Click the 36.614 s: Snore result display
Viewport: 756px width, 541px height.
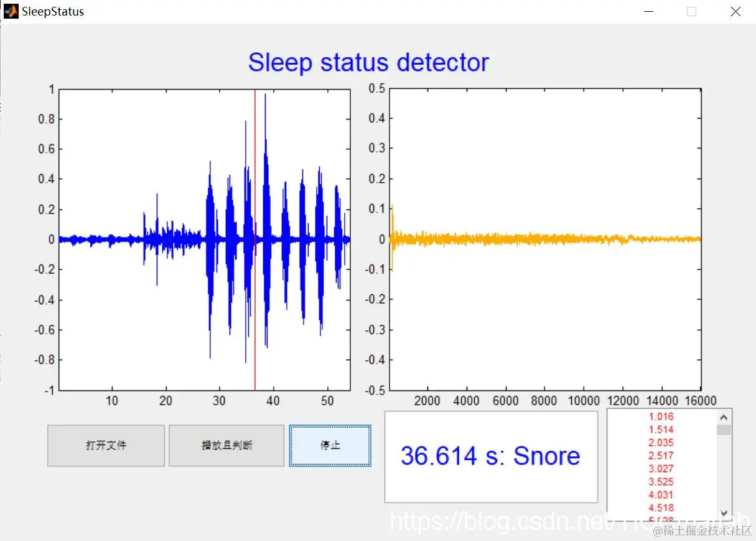click(x=491, y=456)
